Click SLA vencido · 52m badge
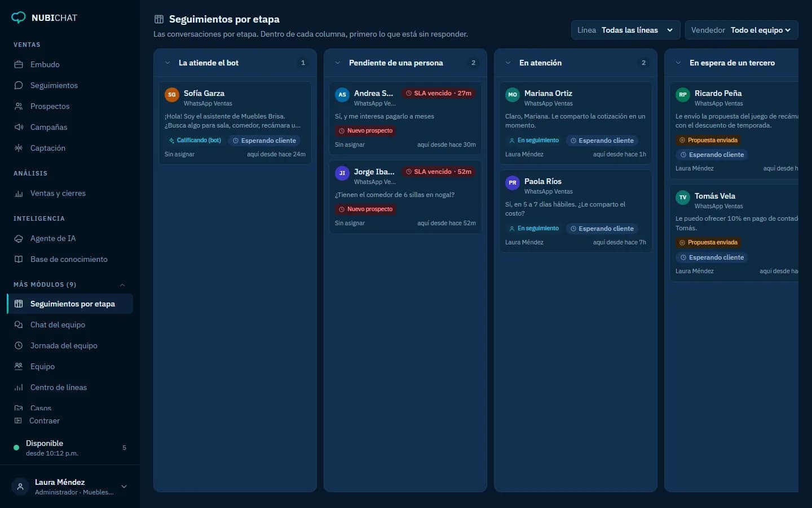The height and width of the screenshot is (508, 812). pyautogui.click(x=439, y=172)
